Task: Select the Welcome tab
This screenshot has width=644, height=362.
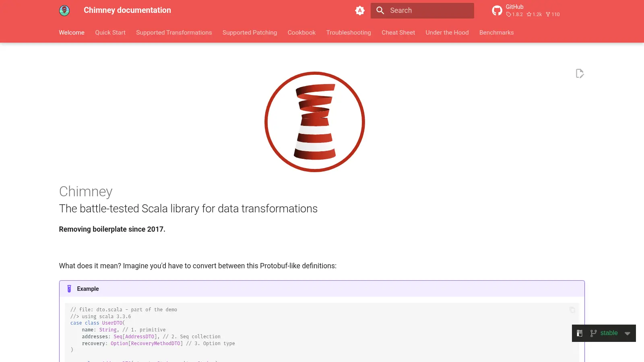Action: click(x=72, y=33)
